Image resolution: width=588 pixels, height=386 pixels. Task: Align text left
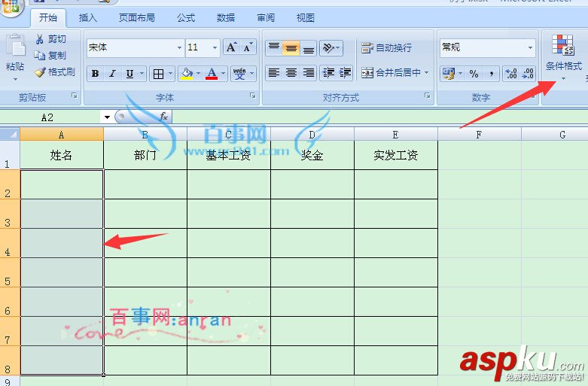coord(274,73)
